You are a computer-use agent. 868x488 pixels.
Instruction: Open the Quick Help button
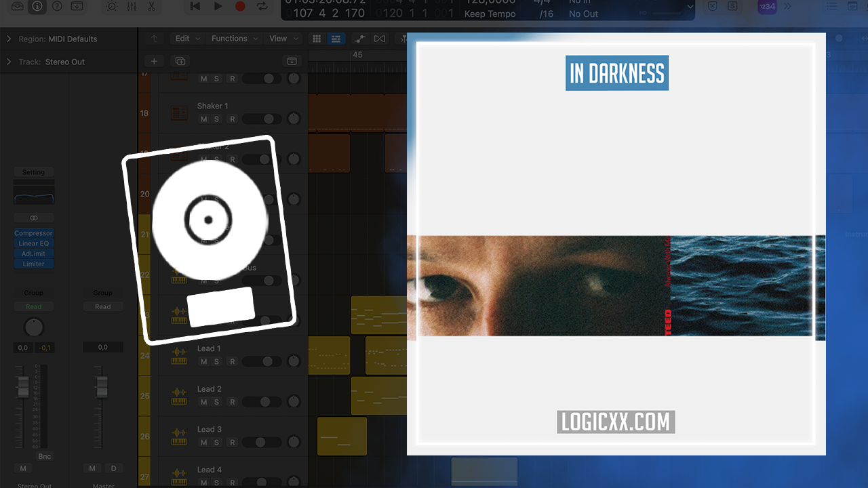tap(57, 6)
